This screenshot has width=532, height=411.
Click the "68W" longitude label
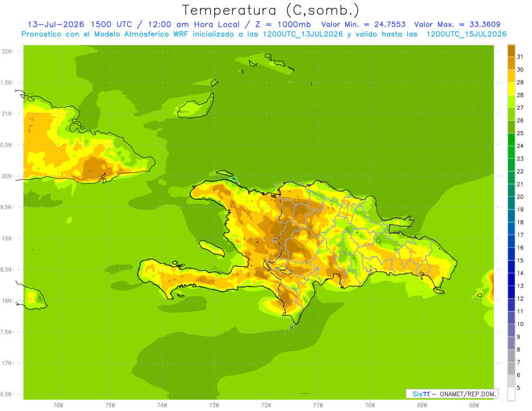[x=474, y=405]
